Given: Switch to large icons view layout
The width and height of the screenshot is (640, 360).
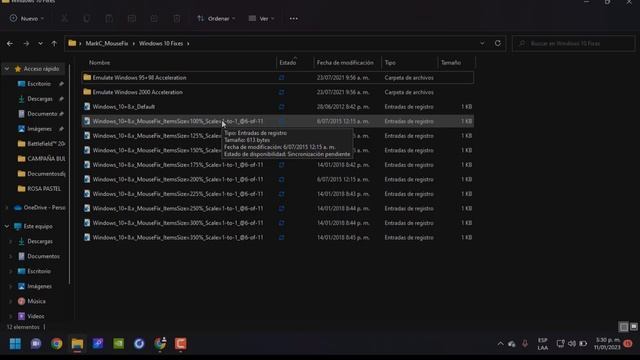Looking at the screenshot, I should pos(633,327).
